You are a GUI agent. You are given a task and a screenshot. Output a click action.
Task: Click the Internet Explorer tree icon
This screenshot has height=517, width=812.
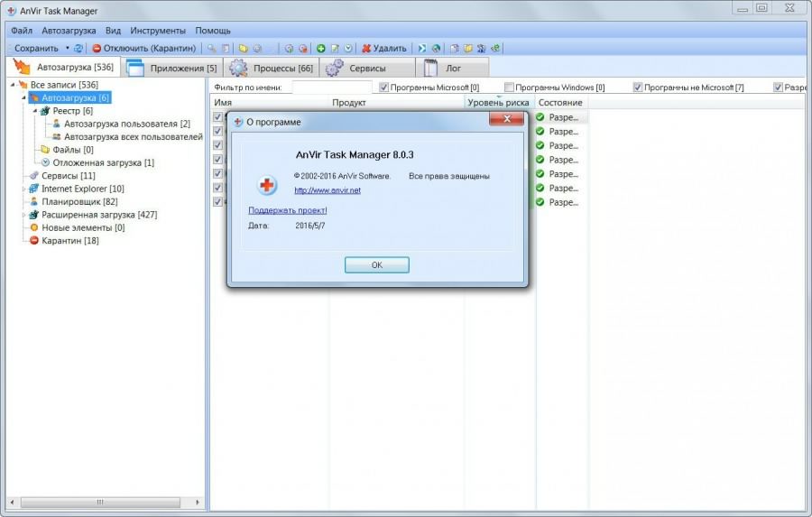(33, 189)
